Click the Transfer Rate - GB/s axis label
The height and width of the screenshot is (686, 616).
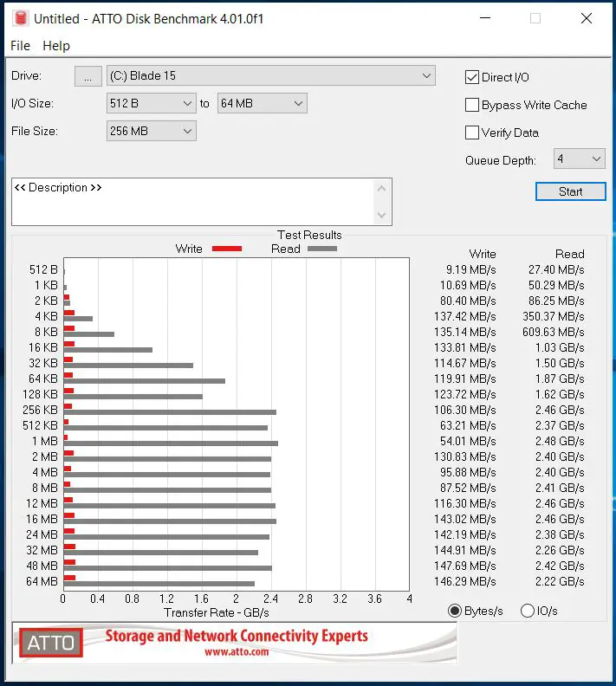[216, 612]
